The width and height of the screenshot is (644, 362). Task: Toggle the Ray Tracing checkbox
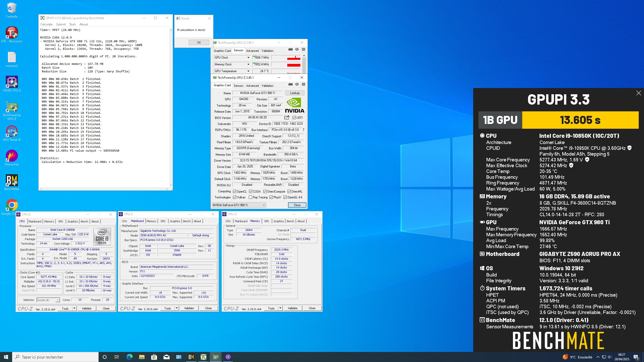(x=250, y=197)
